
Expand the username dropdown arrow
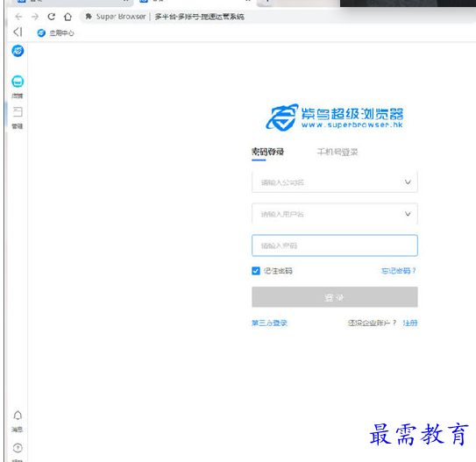(408, 214)
